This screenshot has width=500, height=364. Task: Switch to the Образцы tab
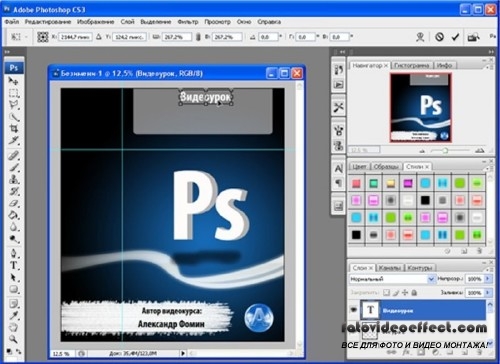tap(386, 166)
